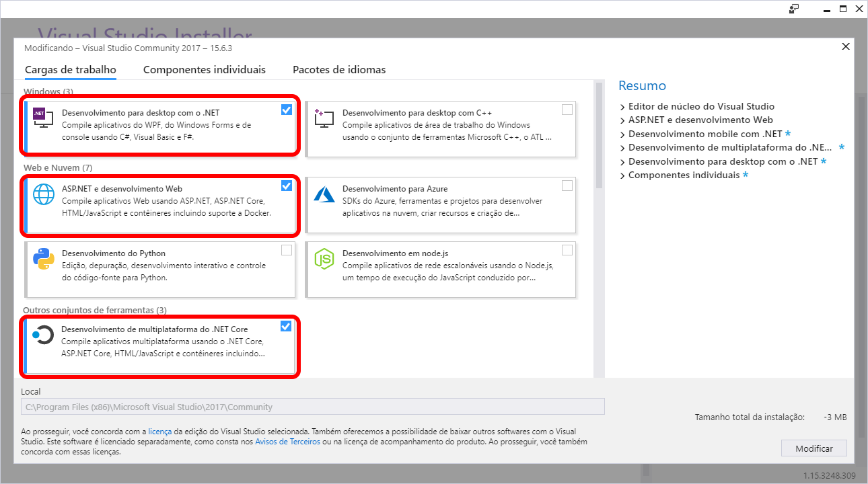The image size is (868, 484).
Task: Click the Modificar button
Action: [x=814, y=448]
